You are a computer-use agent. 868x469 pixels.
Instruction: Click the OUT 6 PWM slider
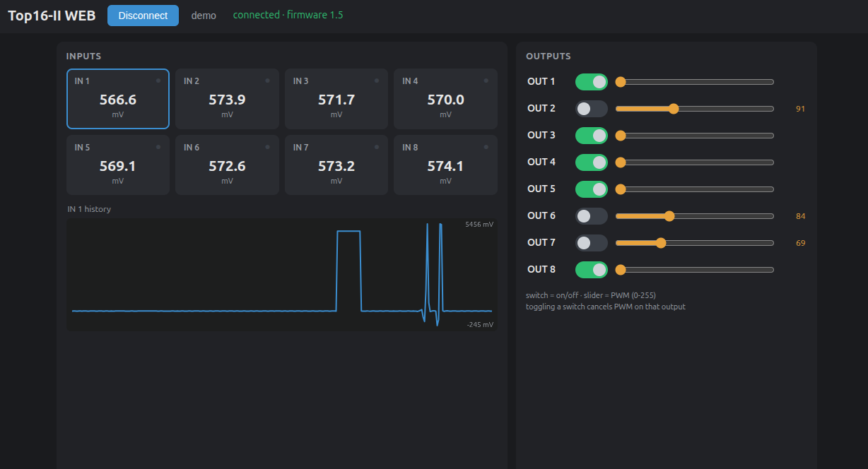point(695,216)
